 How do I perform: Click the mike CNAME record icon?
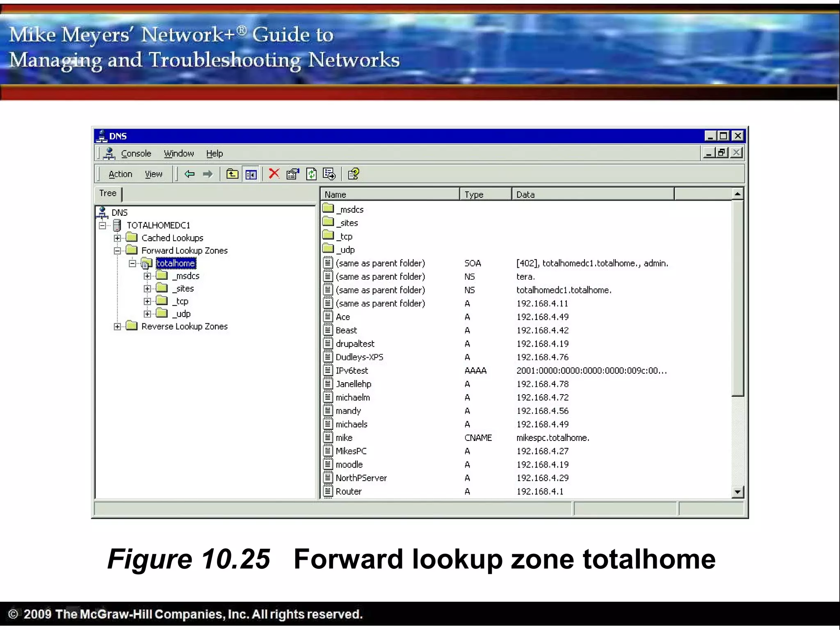(328, 437)
